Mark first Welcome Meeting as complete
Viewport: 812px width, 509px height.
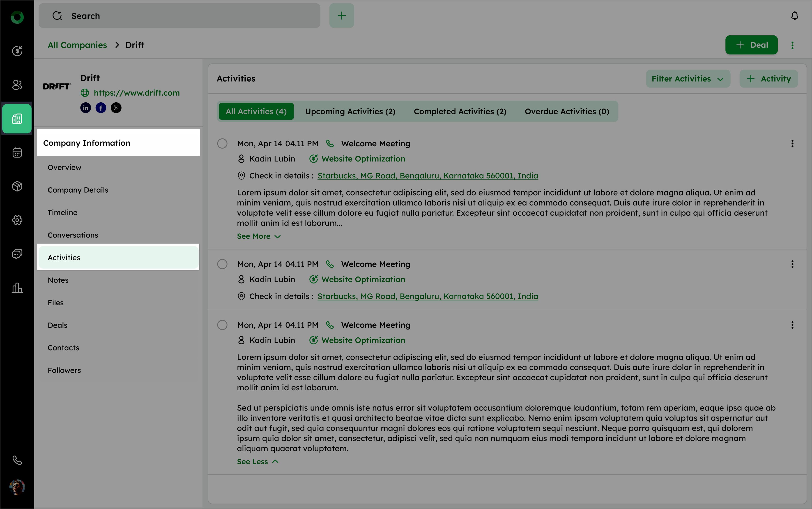[x=222, y=143]
